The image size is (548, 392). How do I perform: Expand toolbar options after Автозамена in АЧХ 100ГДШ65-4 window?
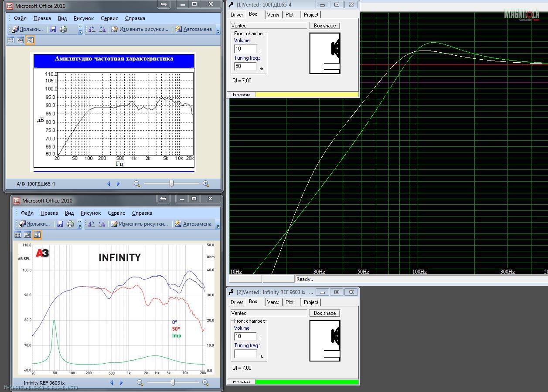tap(218, 31)
